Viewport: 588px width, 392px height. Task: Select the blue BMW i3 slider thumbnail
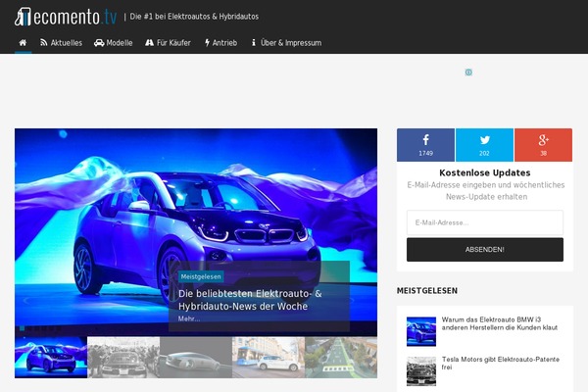[x=51, y=357]
